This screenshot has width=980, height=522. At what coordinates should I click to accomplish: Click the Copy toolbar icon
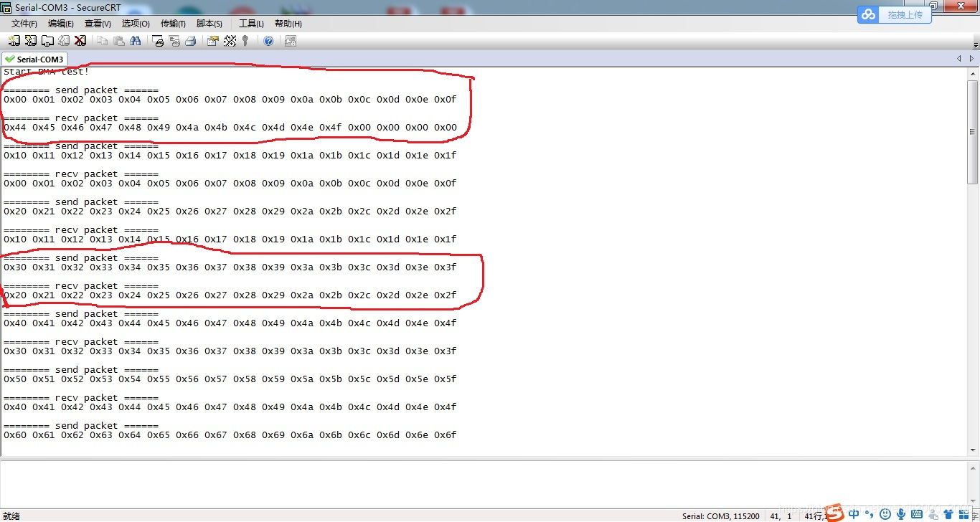pos(103,41)
